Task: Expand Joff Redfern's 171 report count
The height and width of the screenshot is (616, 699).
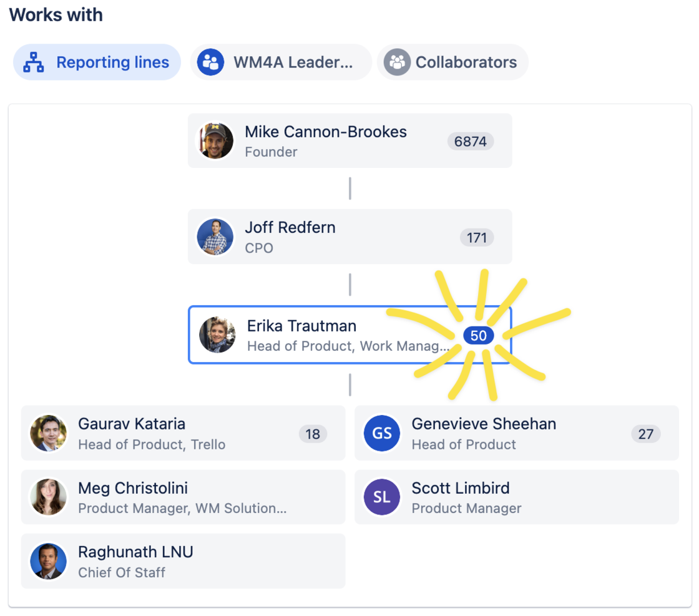Action: tap(477, 237)
